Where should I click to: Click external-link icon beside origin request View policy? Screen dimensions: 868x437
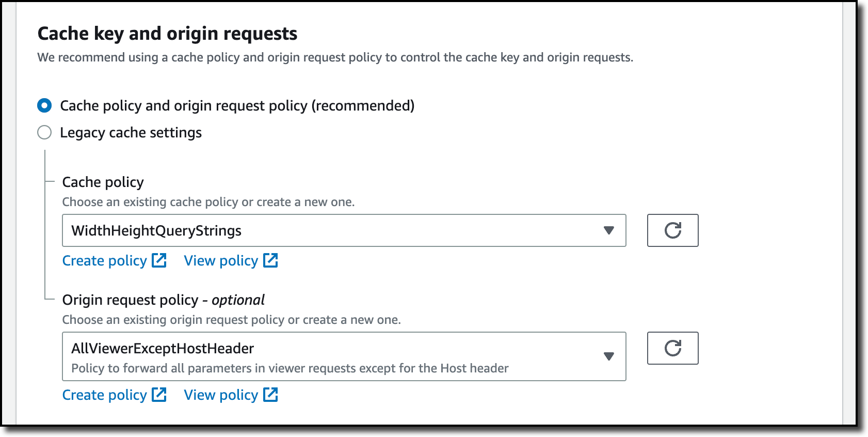coord(270,395)
